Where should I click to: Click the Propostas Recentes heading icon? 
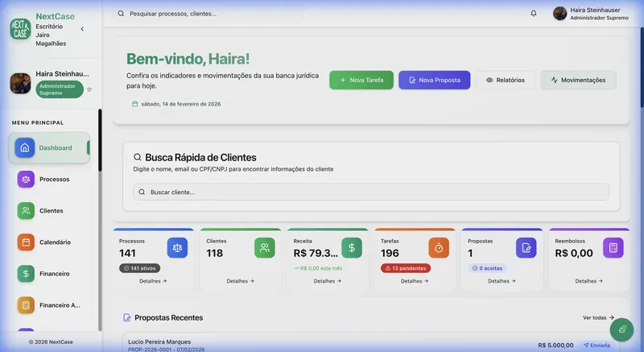(127, 317)
